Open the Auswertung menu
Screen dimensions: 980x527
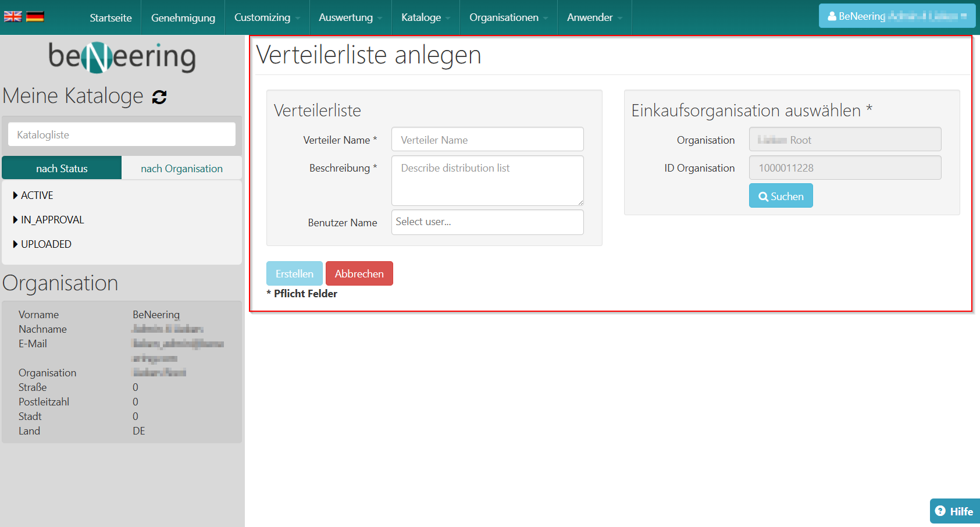point(350,17)
